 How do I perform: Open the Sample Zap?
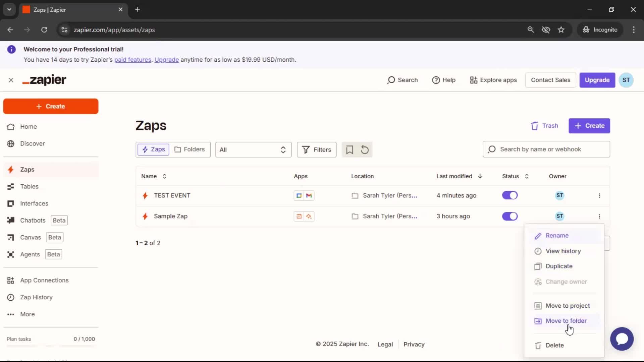pos(171,216)
